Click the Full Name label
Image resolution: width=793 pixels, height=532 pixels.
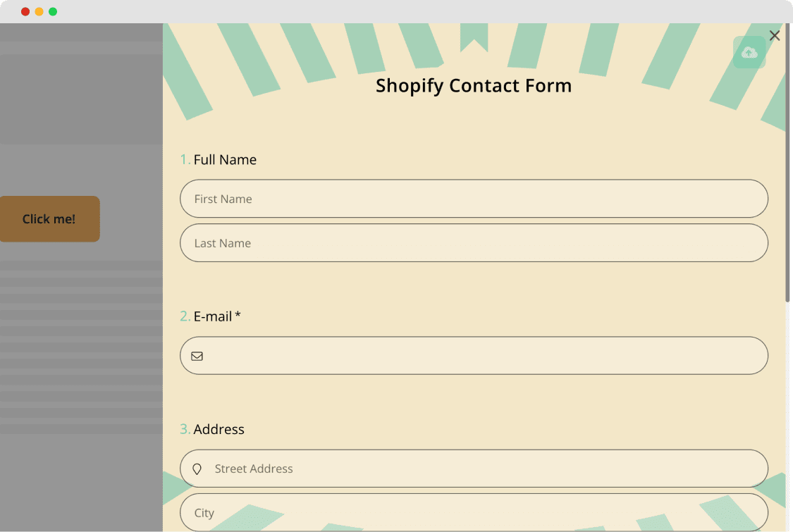225,160
